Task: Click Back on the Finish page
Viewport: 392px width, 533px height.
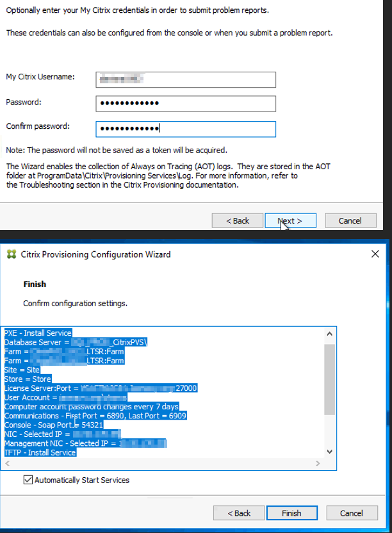Action: (239, 513)
